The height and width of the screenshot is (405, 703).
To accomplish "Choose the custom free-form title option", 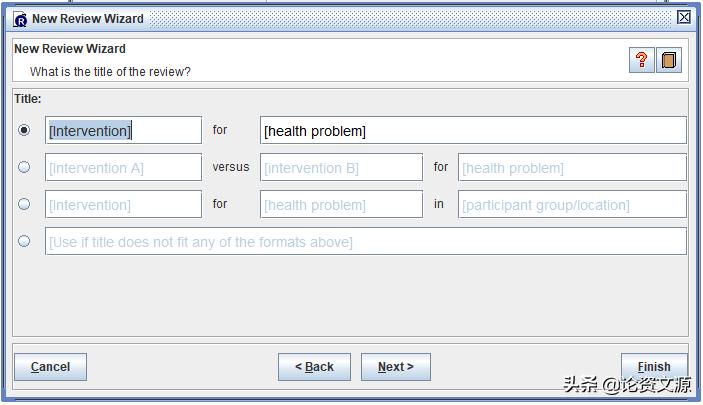I will 24,241.
